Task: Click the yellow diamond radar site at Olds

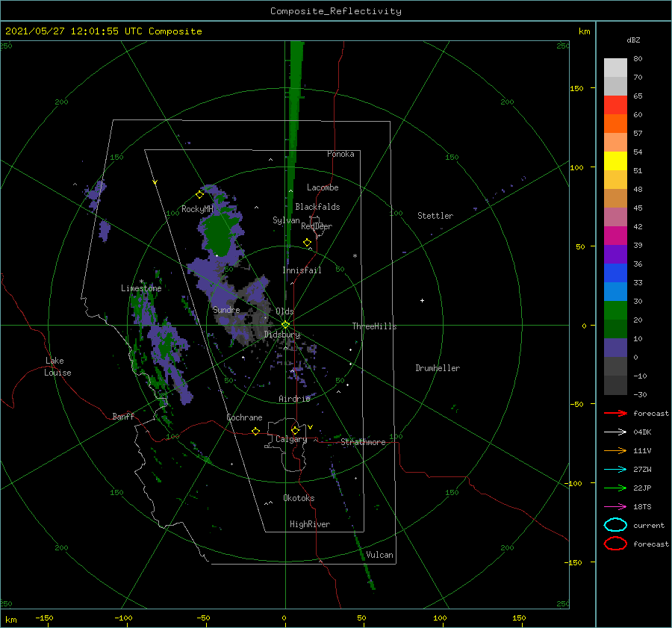Action: 285,325
